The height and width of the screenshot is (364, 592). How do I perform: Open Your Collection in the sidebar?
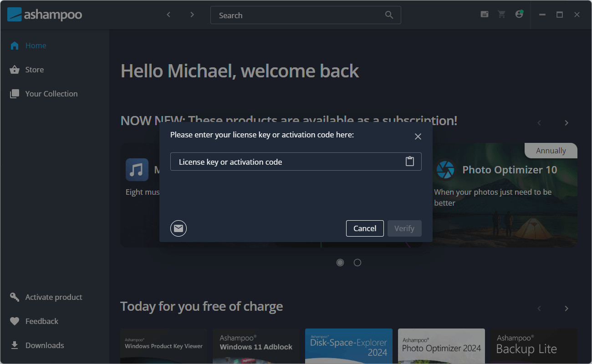point(55,94)
